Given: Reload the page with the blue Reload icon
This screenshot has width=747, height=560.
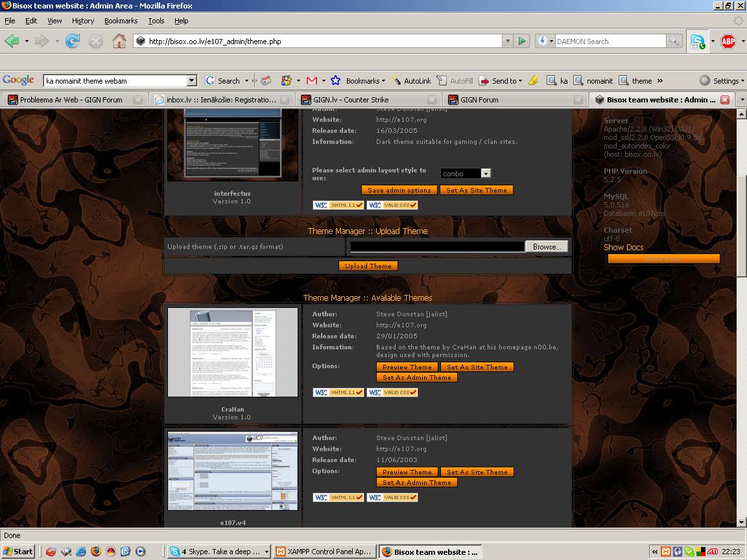Looking at the screenshot, I should point(73,41).
